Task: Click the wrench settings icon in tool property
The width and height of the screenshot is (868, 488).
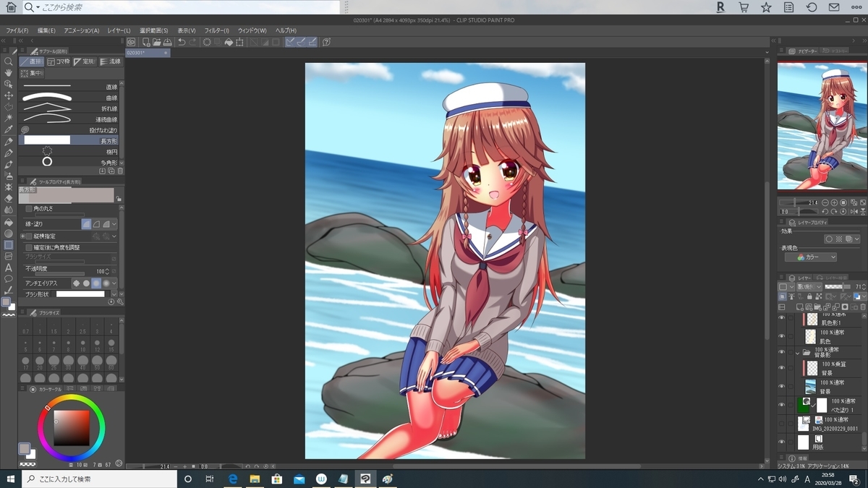Action: [x=120, y=301]
